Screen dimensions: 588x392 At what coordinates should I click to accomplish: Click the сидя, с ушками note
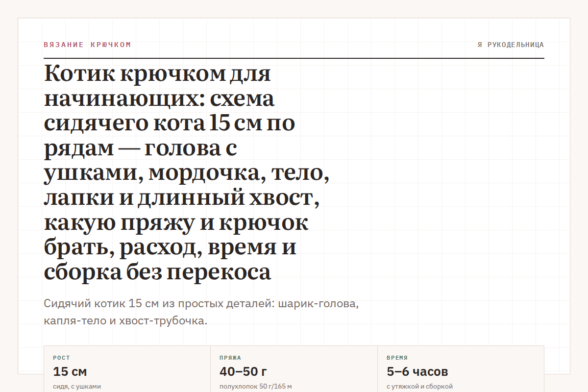click(x=77, y=386)
